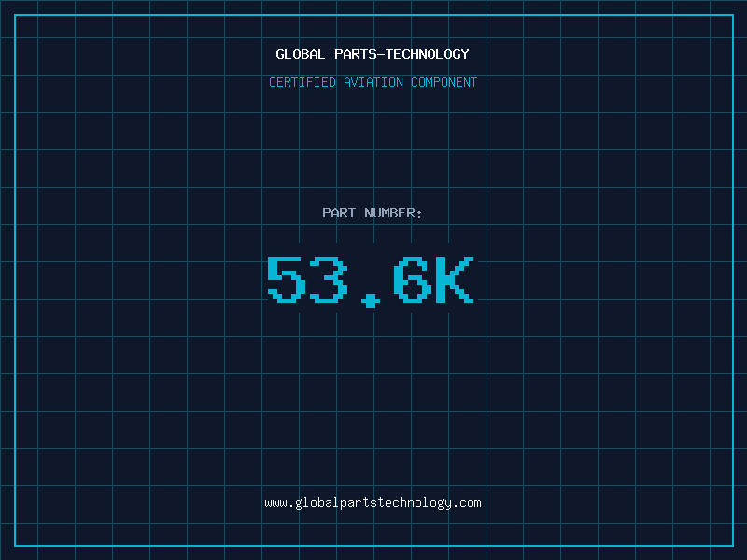The width and height of the screenshot is (747, 560).
Task: Open the www.globalpartstechnology.com link
Action: [x=373, y=503]
